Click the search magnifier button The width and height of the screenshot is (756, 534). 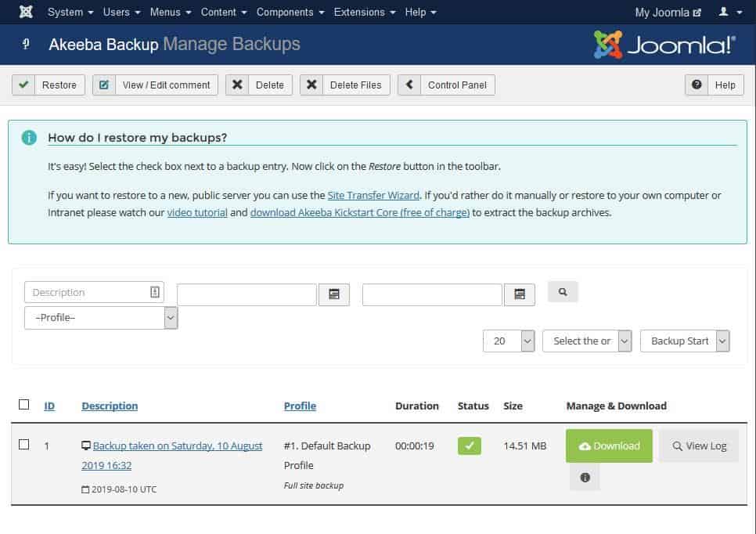(563, 292)
